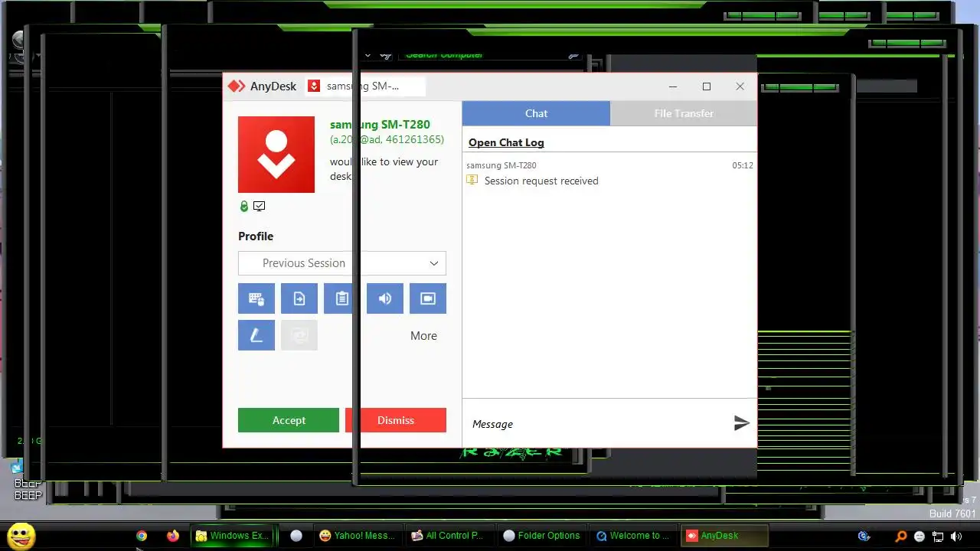Toggle the file transfer permission icon
This screenshot has height=551, width=980.
pyautogui.click(x=299, y=298)
